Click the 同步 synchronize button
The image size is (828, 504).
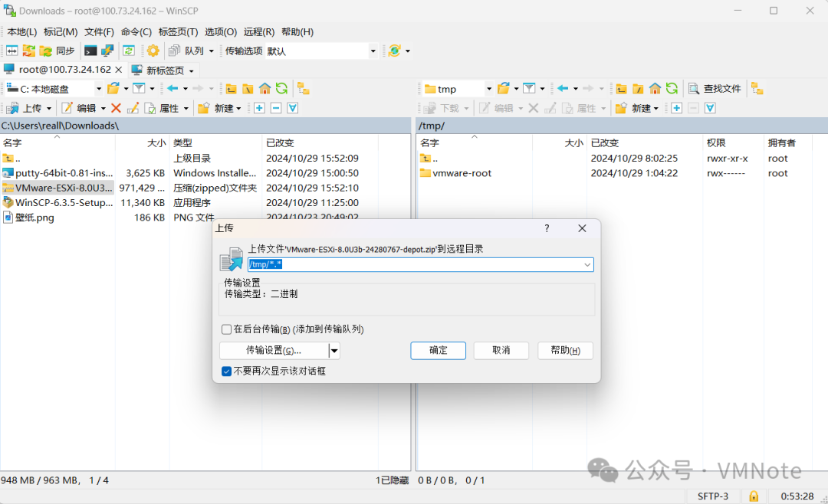tap(58, 51)
